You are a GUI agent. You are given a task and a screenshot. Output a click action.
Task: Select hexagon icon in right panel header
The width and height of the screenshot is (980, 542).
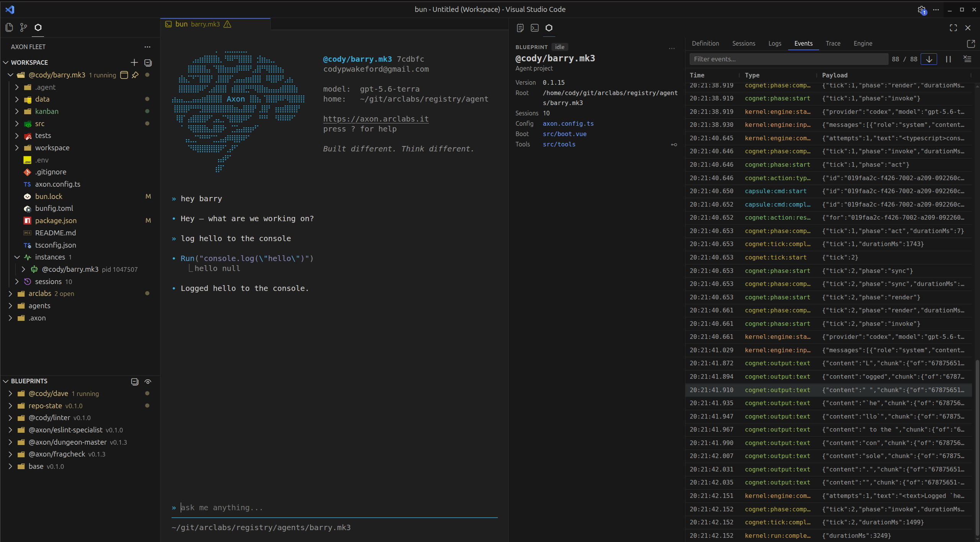coord(549,28)
